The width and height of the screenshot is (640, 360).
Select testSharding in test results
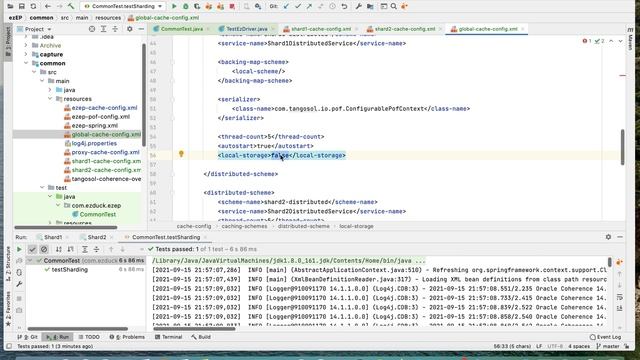[x=69, y=269]
